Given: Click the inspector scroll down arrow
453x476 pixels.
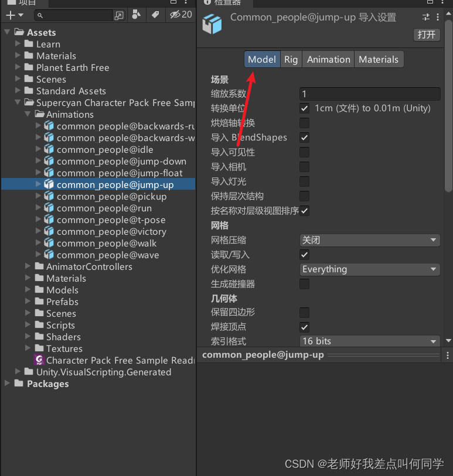Looking at the screenshot, I should click(x=448, y=341).
